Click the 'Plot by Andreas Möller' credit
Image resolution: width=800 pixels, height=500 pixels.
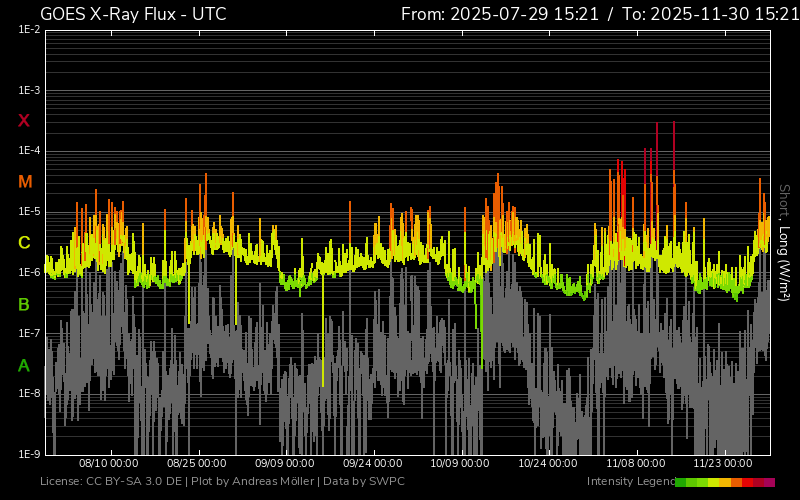(x=252, y=481)
